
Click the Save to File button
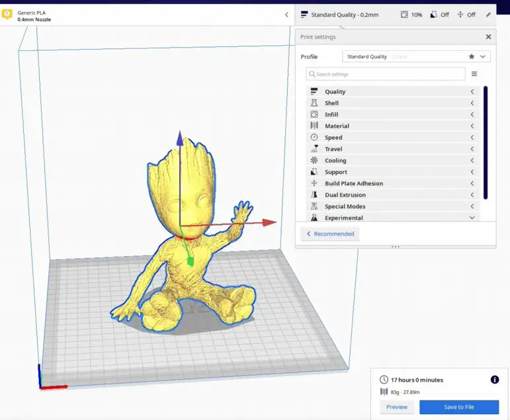459,407
